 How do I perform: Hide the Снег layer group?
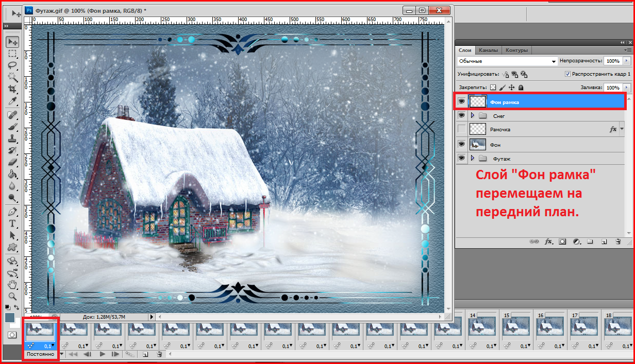click(462, 115)
